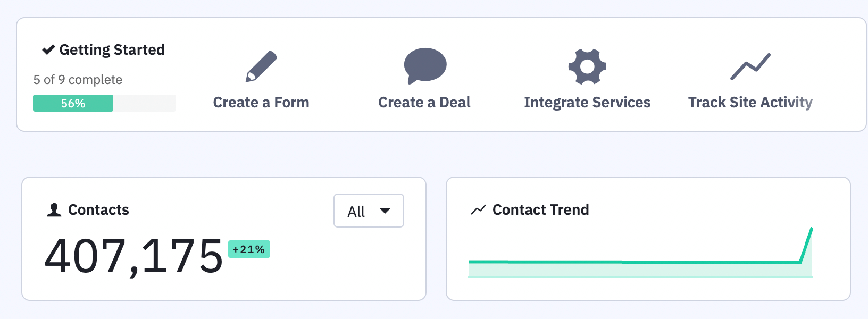Click the 407,175 contacts total

tap(133, 256)
